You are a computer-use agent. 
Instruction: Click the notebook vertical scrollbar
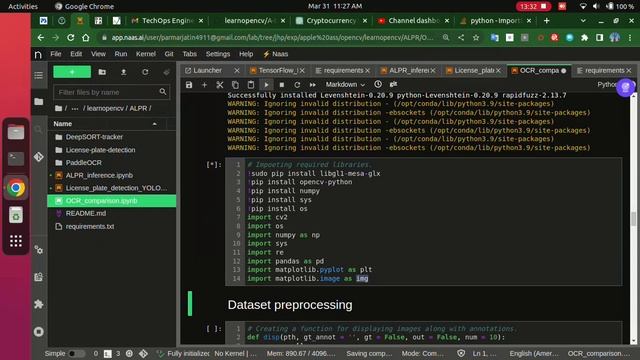[x=633, y=218]
